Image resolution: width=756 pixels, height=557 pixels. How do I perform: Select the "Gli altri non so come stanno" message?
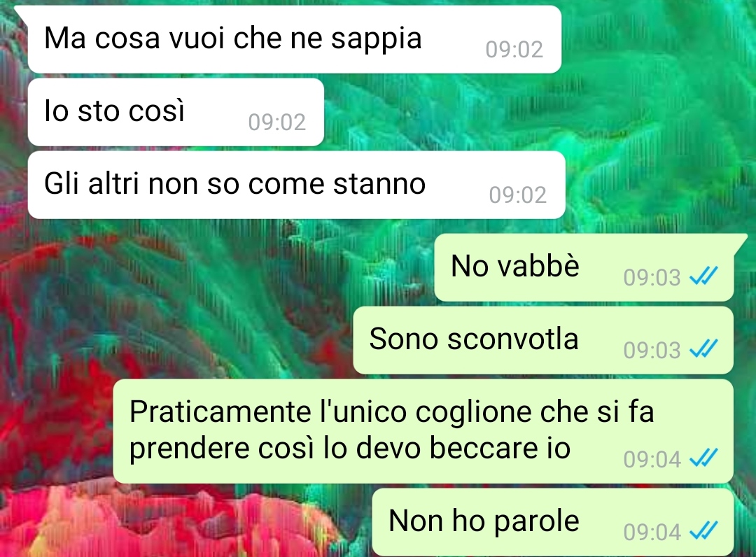click(x=297, y=185)
